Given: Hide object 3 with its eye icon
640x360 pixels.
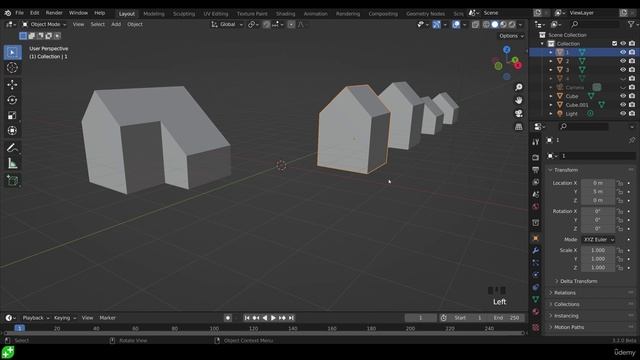Looking at the screenshot, I should (x=623, y=70).
